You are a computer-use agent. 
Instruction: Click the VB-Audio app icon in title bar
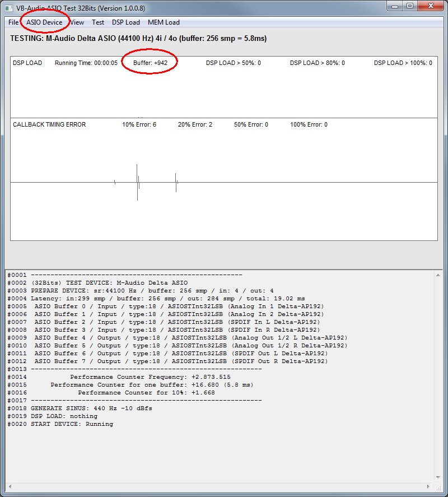tap(9, 8)
